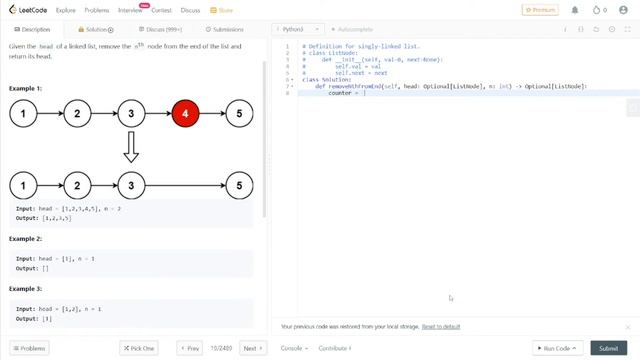This screenshot has width=640, height=360.
Task: Click the Example 1 heading
Action: coord(25,89)
